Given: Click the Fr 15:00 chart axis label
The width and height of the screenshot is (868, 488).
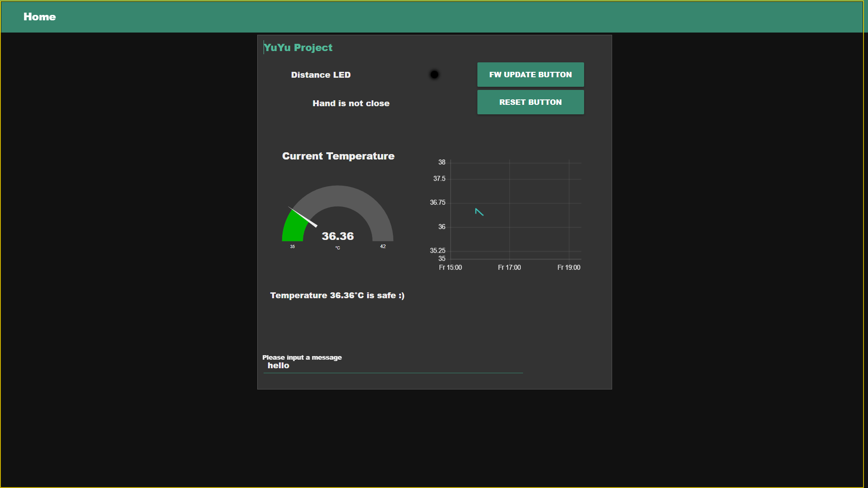Looking at the screenshot, I should pyautogui.click(x=450, y=267).
